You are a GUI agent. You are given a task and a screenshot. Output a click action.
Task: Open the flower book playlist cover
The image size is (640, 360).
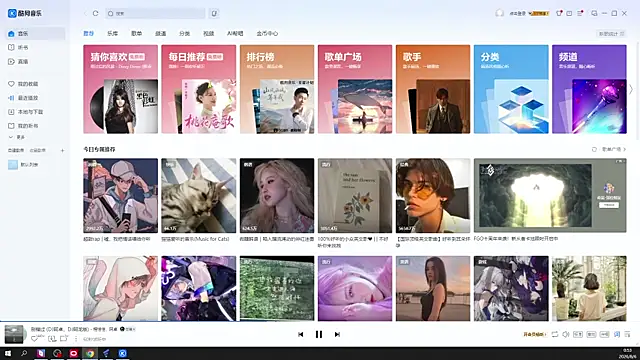[355, 196]
